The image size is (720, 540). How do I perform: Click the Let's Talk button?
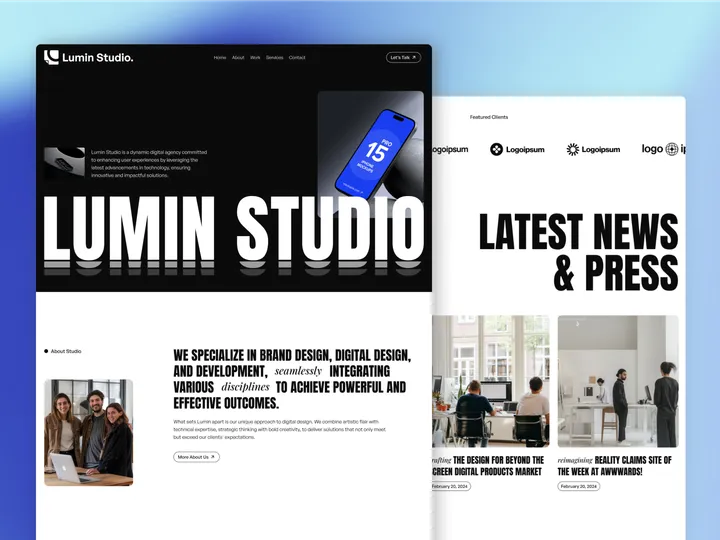[x=403, y=57]
